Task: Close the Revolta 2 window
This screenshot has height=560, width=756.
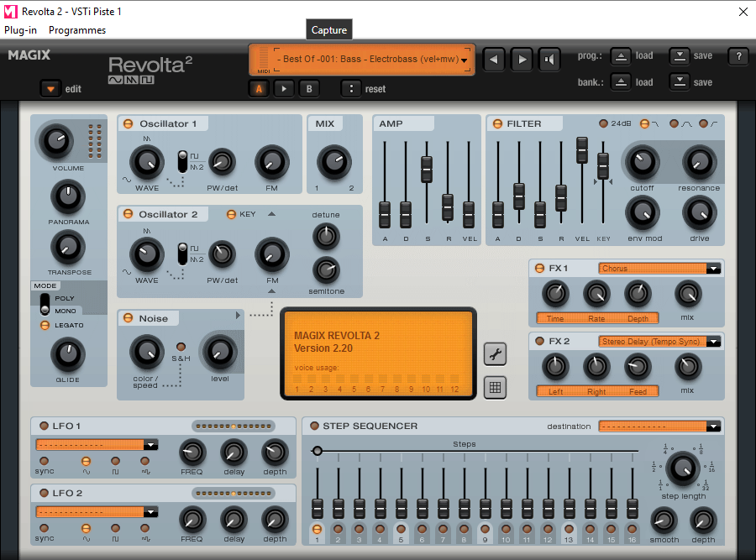Action: click(743, 12)
